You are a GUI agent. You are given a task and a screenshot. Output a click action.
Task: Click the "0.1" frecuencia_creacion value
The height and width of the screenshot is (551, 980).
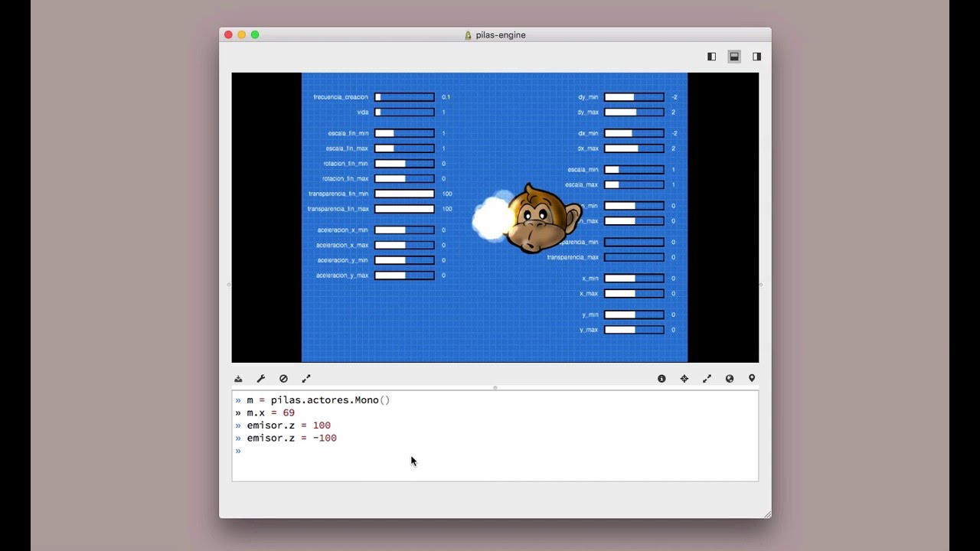446,97
